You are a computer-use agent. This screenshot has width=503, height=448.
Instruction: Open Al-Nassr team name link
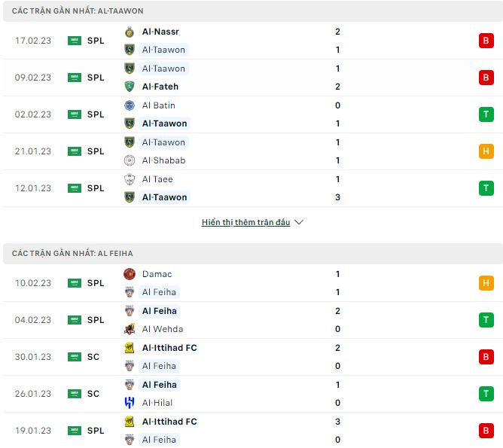pos(160,32)
